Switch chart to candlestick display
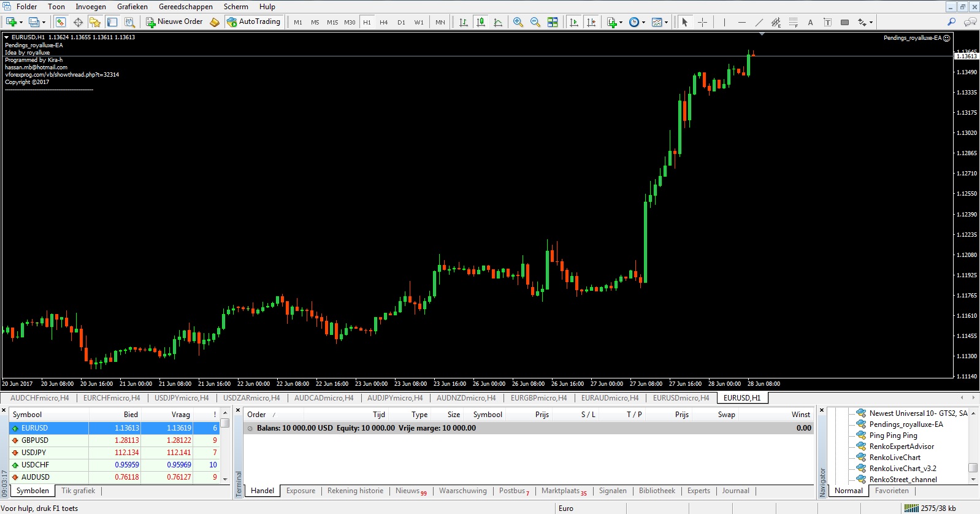This screenshot has height=514, width=980. click(x=481, y=22)
